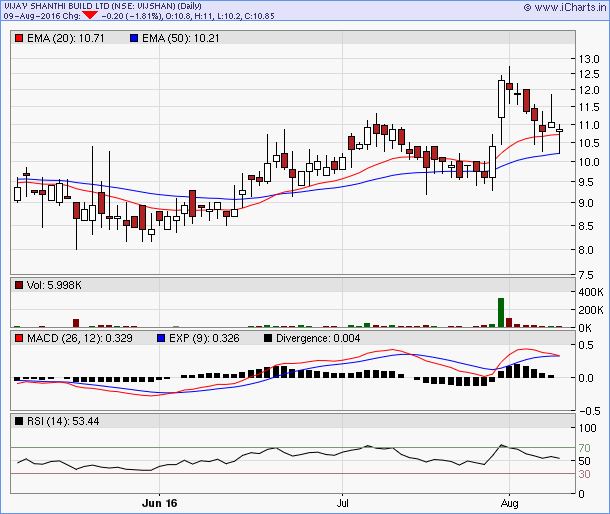Click the '-0.20 (-1.81%)' change value
The image size is (610, 514).
coord(131,16)
